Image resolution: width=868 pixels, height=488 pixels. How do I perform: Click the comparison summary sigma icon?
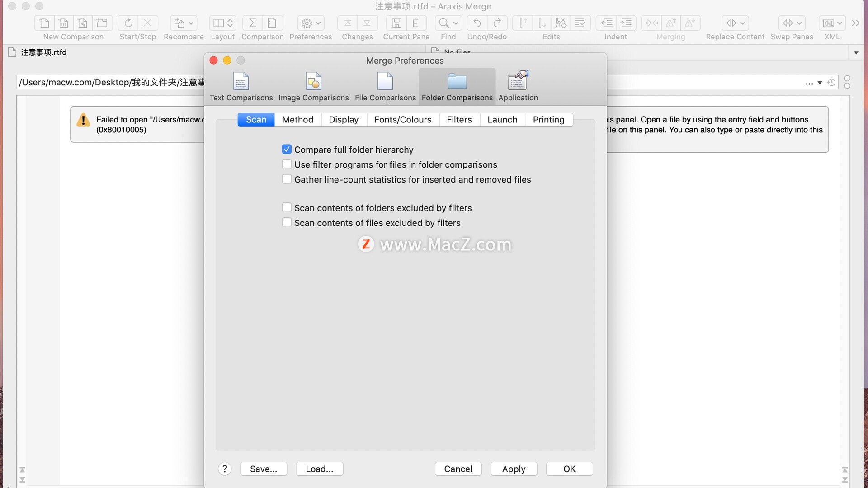tap(253, 23)
